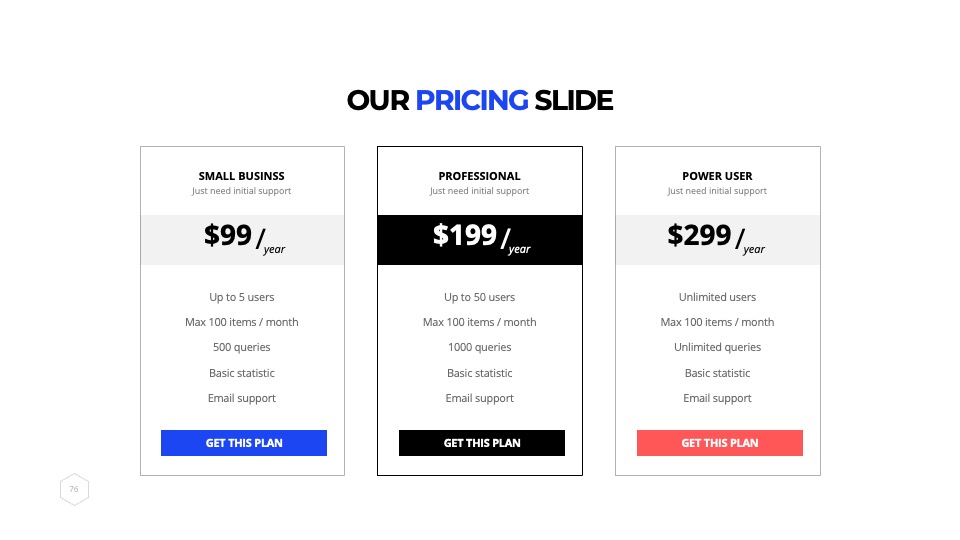The height and width of the screenshot is (540, 960).
Task: Click the blue PRICING word in title
Action: tap(471, 100)
